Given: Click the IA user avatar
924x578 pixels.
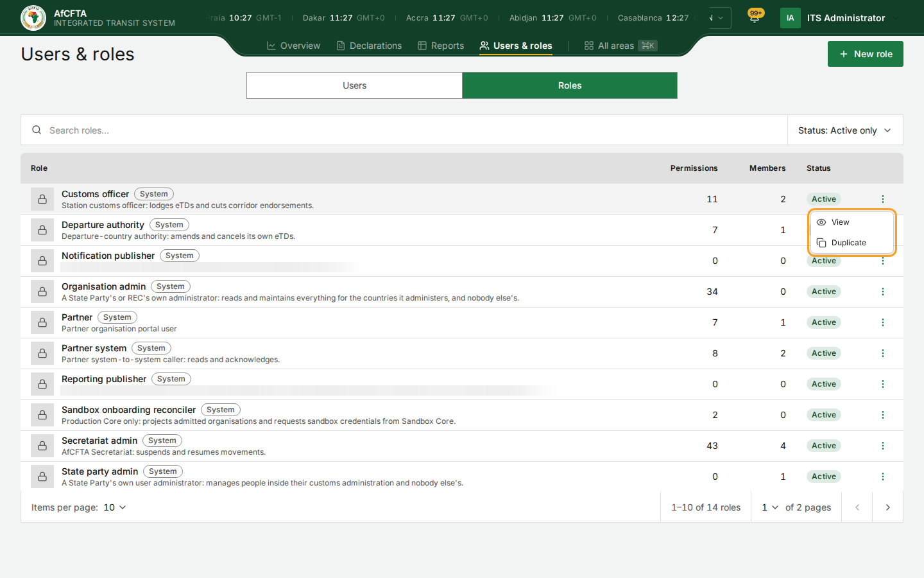Looking at the screenshot, I should [x=791, y=18].
